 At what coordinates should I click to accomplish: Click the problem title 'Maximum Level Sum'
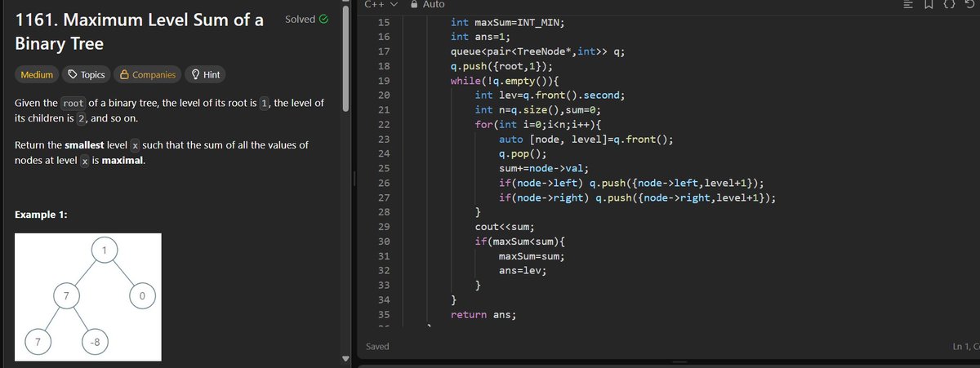point(139,31)
